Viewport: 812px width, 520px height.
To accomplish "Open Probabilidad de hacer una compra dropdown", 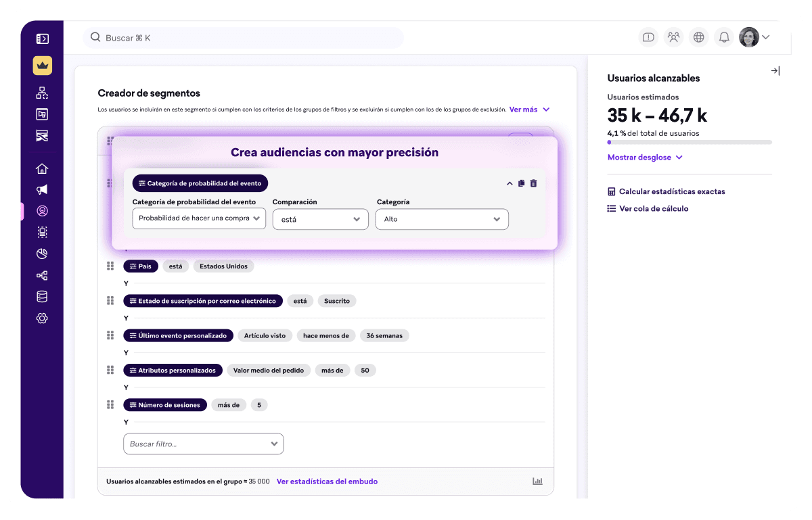I will pos(199,218).
